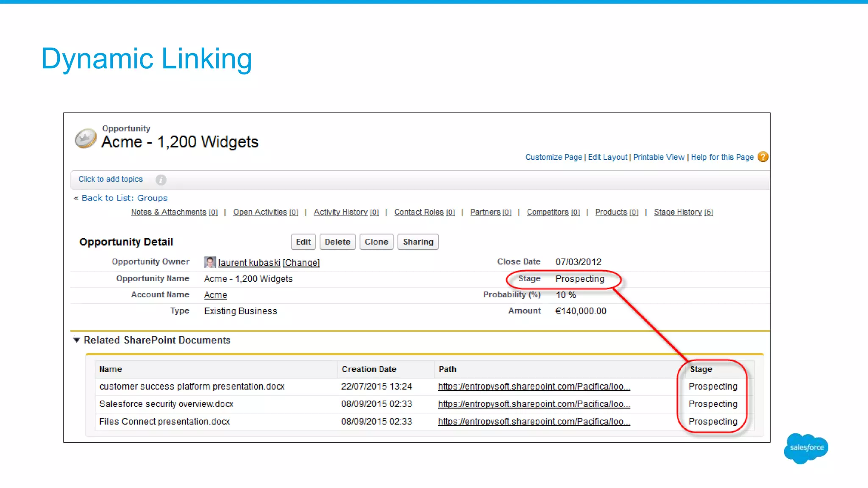This screenshot has width=868, height=488.
Task: Jump to Activity History section
Action: click(346, 212)
